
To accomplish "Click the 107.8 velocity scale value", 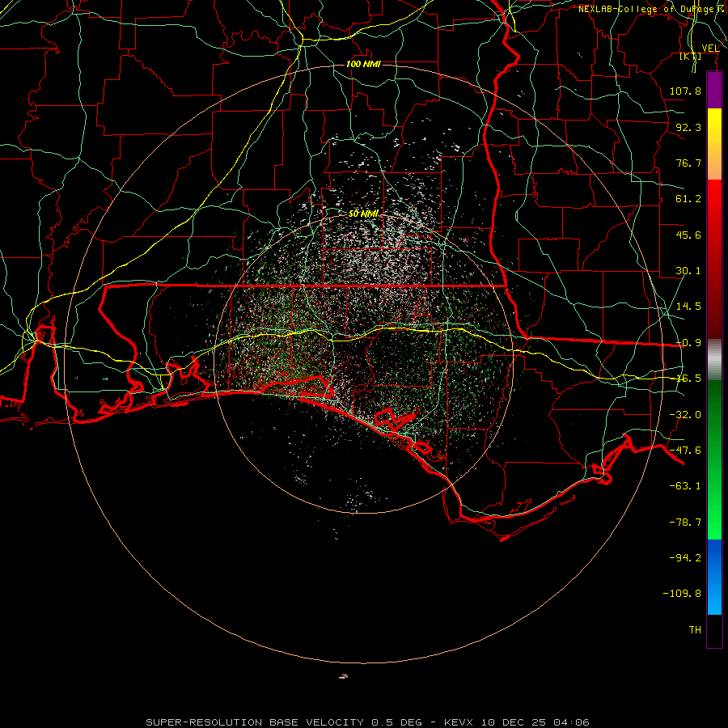I will [685, 91].
